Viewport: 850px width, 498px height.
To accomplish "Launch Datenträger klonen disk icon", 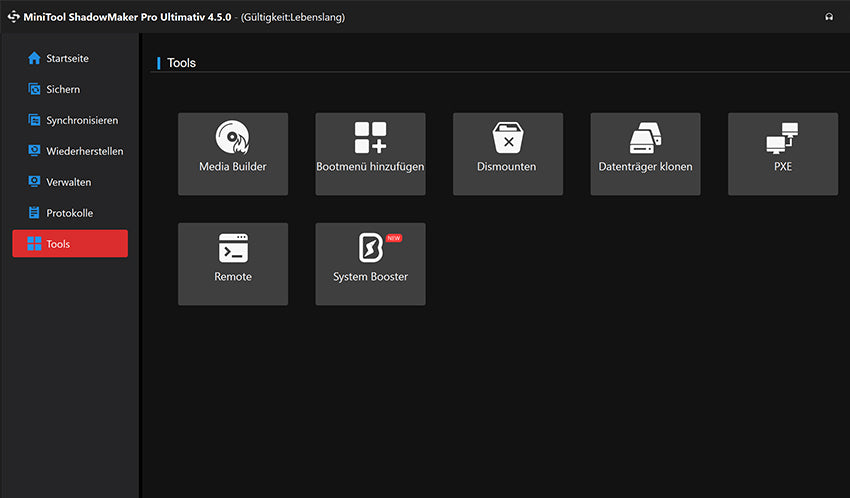I will 645,138.
